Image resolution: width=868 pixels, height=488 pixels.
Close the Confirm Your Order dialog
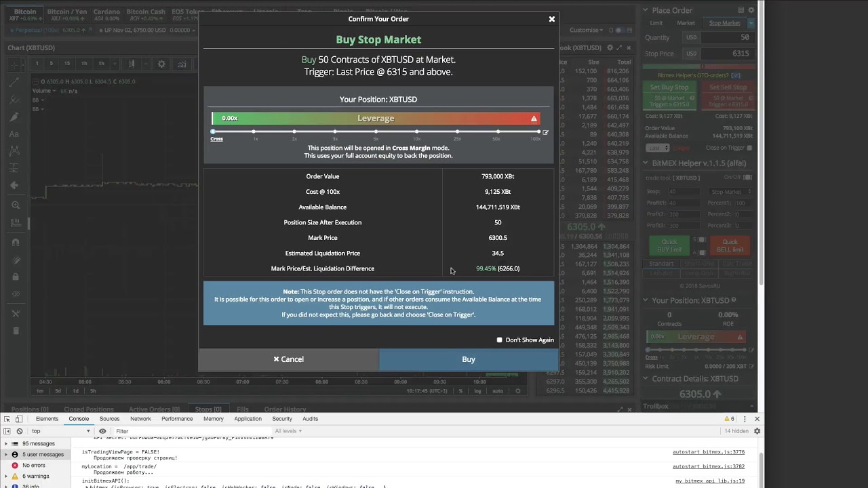[551, 19]
